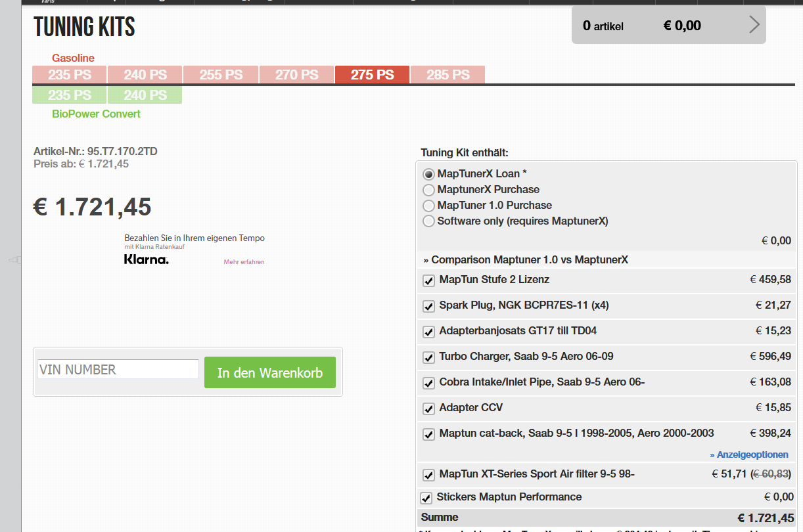Click Spark Plug price € 21,27
The height and width of the screenshot is (532, 803).
(773, 305)
